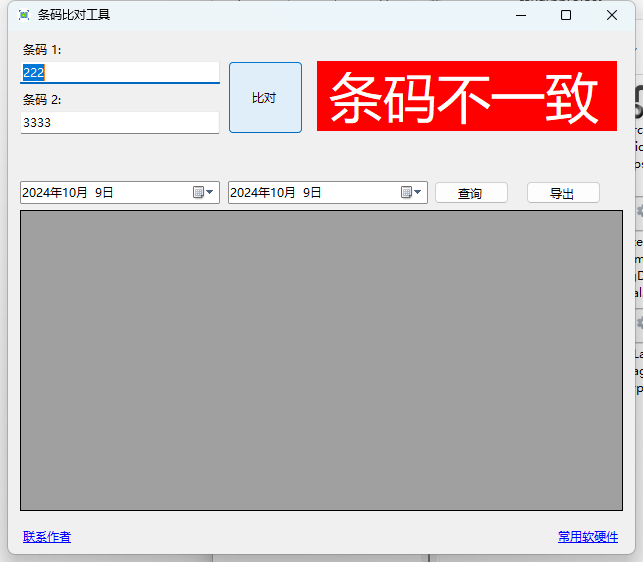Click the barcode app icon in title bar
The width and height of the screenshot is (643, 562).
point(24,15)
